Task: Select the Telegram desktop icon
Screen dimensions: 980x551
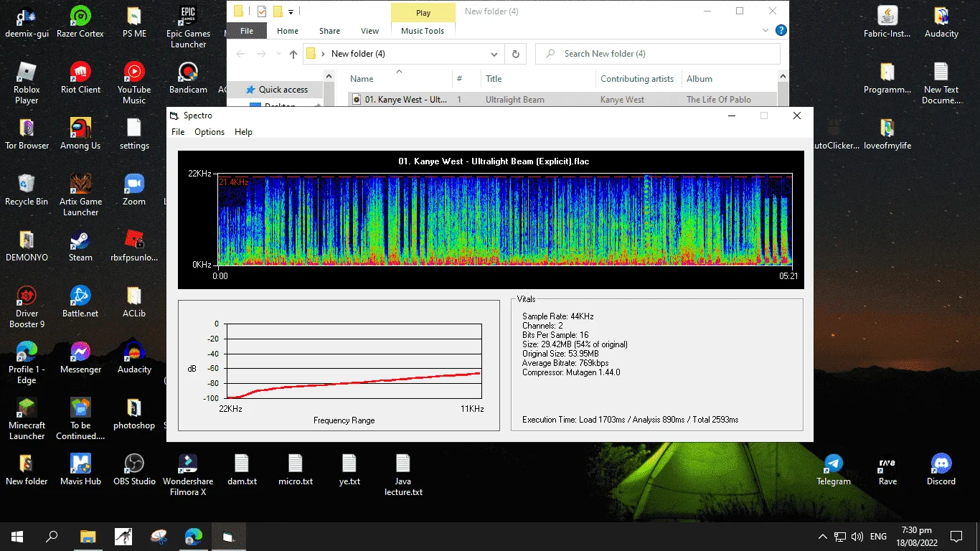Action: tap(834, 469)
